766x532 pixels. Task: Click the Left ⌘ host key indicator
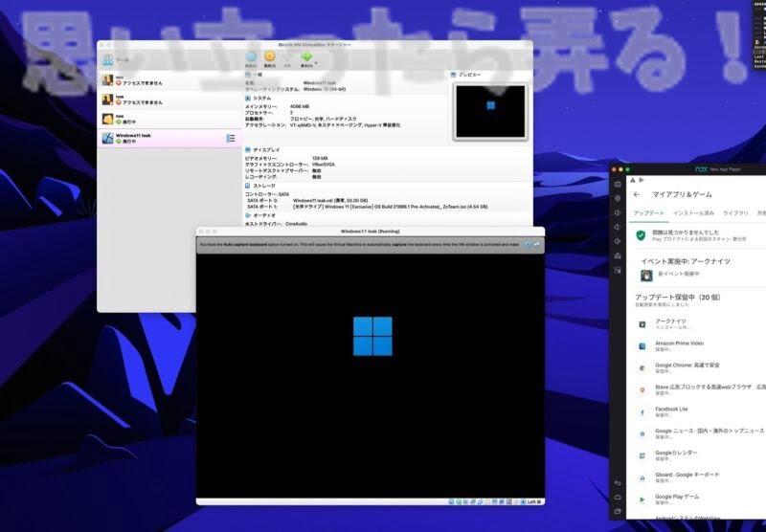pos(534,501)
